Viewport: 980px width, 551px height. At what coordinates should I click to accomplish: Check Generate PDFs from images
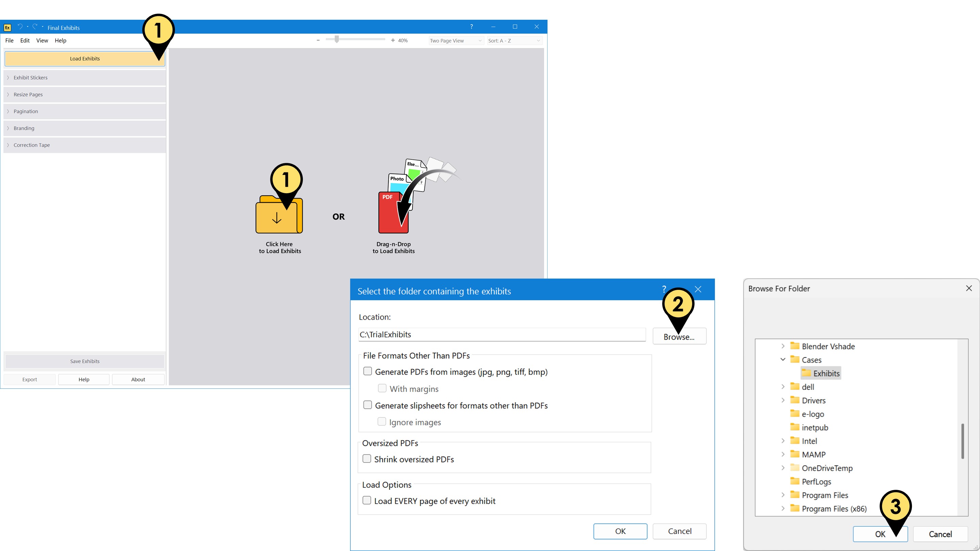click(x=367, y=371)
